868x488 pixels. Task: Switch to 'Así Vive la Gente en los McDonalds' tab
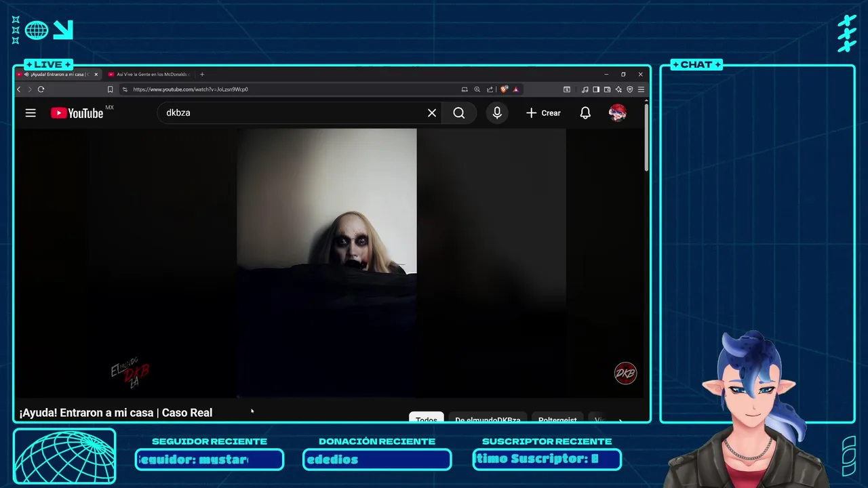tap(151, 75)
